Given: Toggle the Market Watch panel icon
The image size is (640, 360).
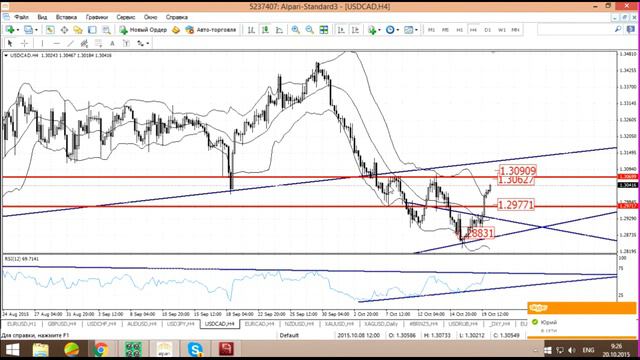Looking at the screenshot, I should (50, 30).
